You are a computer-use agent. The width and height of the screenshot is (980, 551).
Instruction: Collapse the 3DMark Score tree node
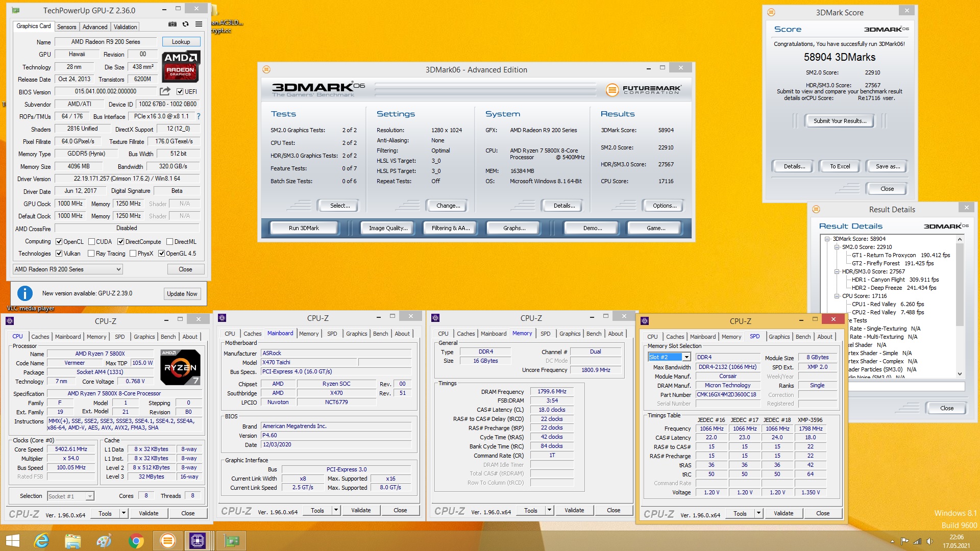(x=827, y=239)
